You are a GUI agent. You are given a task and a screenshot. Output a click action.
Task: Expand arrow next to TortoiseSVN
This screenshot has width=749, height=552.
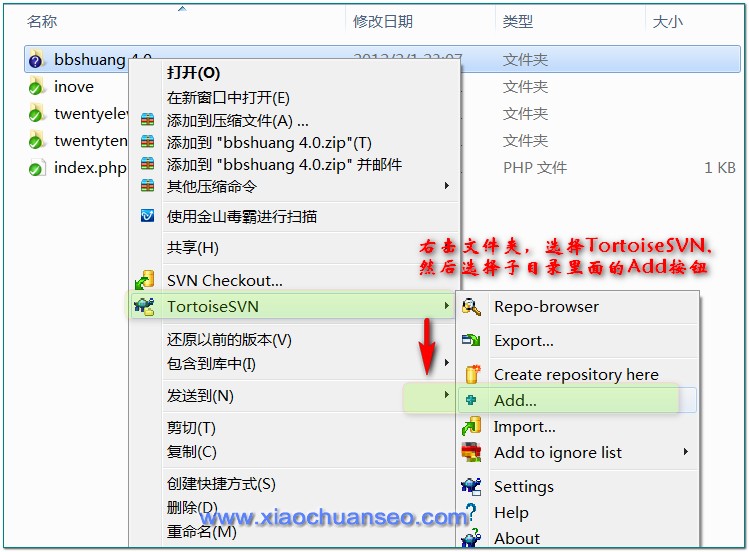446,306
